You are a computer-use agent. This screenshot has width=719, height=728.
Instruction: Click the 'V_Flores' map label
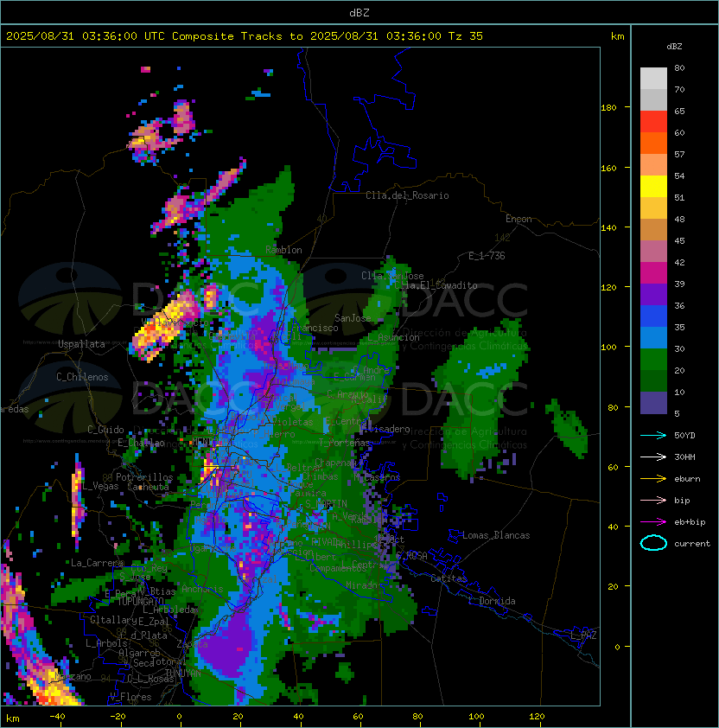pos(130,697)
